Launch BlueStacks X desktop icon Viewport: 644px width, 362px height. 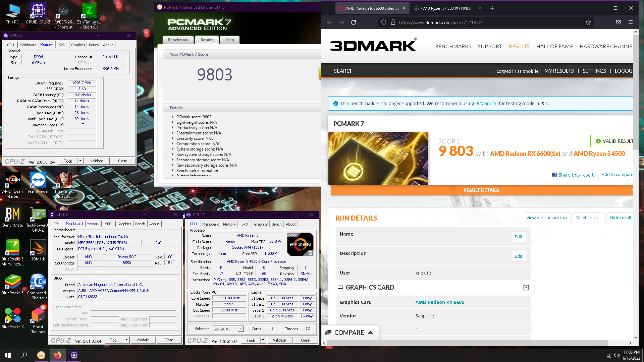[12, 318]
